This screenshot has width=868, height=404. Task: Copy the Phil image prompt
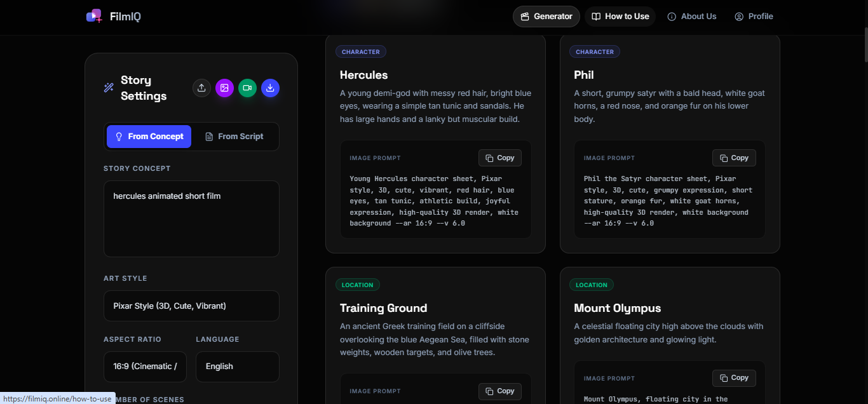pyautogui.click(x=734, y=158)
